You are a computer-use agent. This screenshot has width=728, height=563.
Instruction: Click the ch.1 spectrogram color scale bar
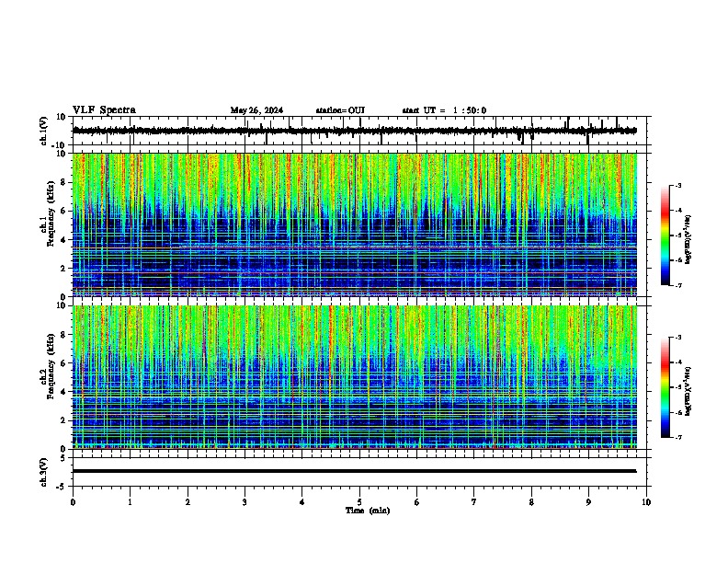click(x=665, y=236)
